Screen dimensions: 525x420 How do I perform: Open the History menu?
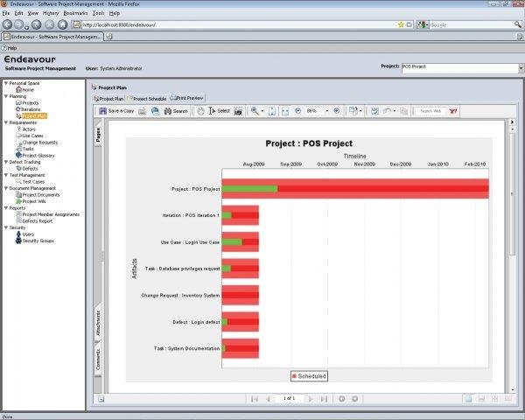[x=51, y=13]
